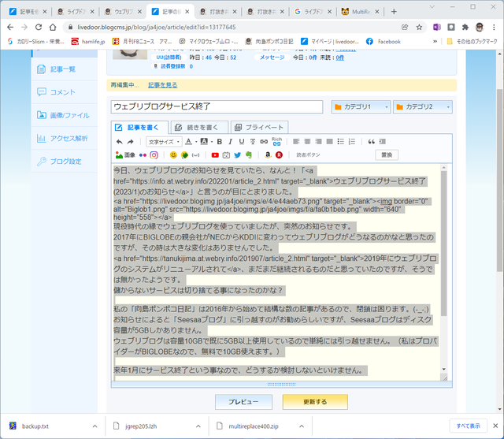Open the background color dropdown arrow

point(212,142)
